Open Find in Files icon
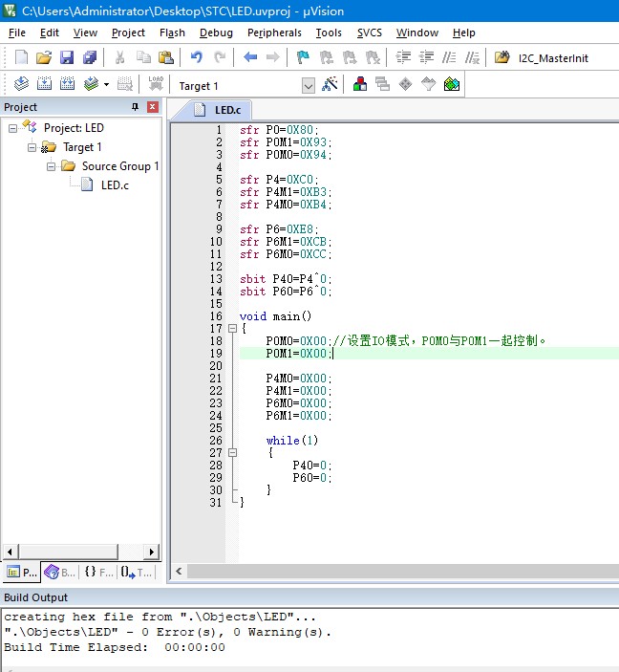This screenshot has height=672, width=619. (x=502, y=57)
